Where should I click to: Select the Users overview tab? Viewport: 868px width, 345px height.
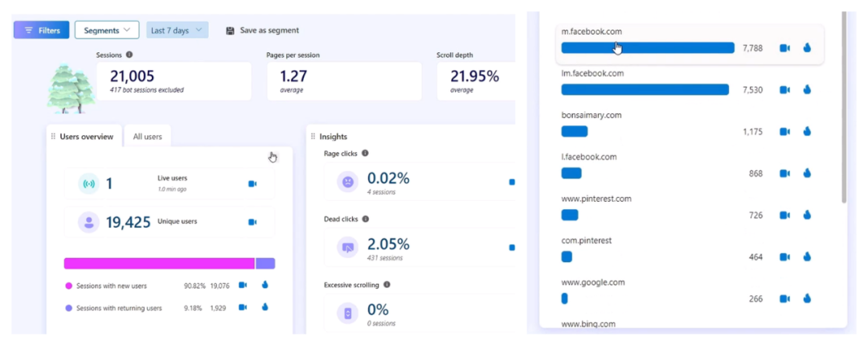point(85,137)
